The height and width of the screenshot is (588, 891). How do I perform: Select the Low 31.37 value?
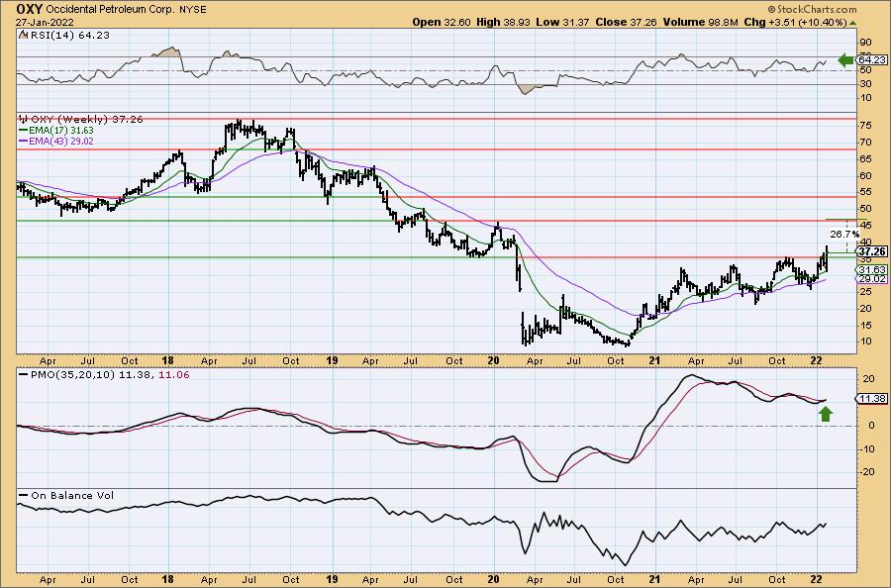click(x=562, y=22)
